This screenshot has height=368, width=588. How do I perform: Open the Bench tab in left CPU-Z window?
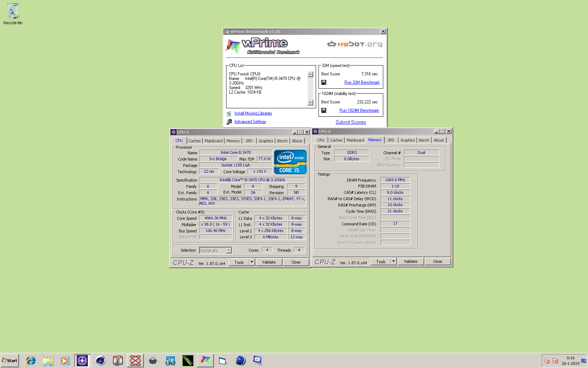pos(282,141)
